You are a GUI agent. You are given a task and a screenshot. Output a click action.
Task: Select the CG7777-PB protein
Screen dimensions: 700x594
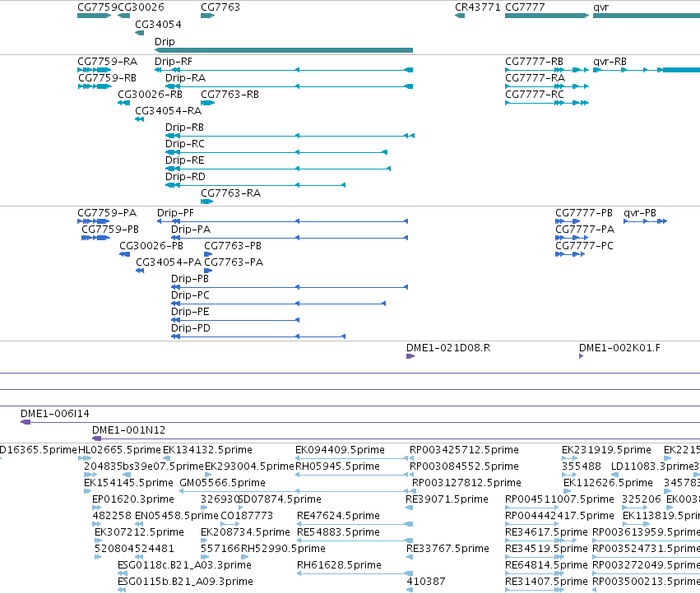(x=568, y=221)
